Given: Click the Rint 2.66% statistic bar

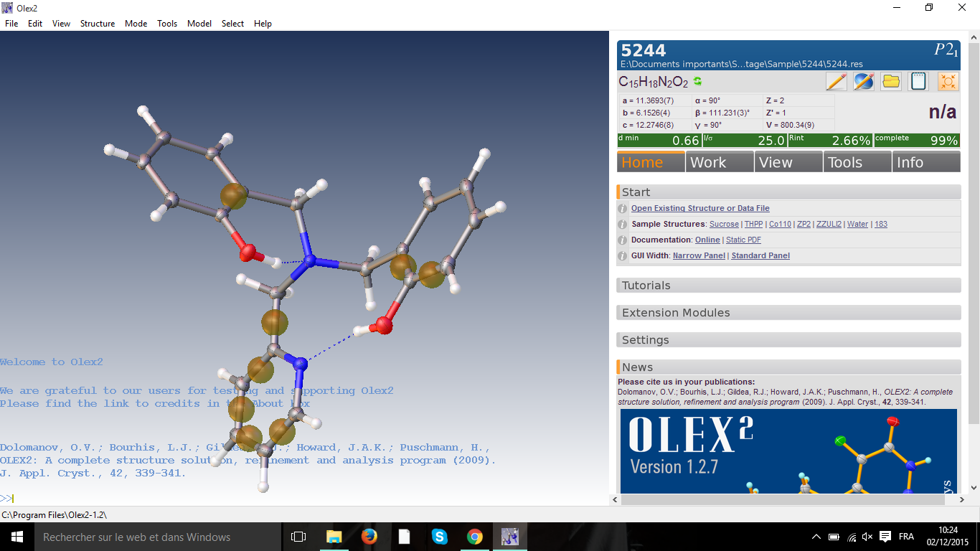Looking at the screenshot, I should click(830, 141).
